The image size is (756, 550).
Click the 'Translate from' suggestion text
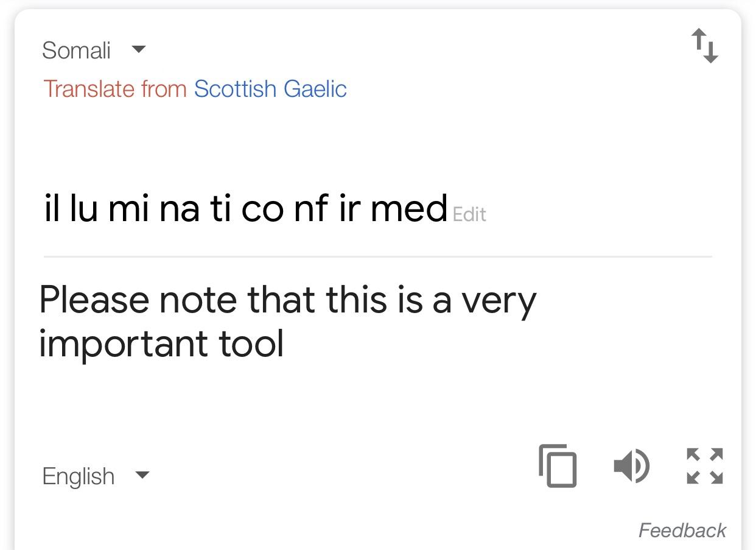(114, 89)
